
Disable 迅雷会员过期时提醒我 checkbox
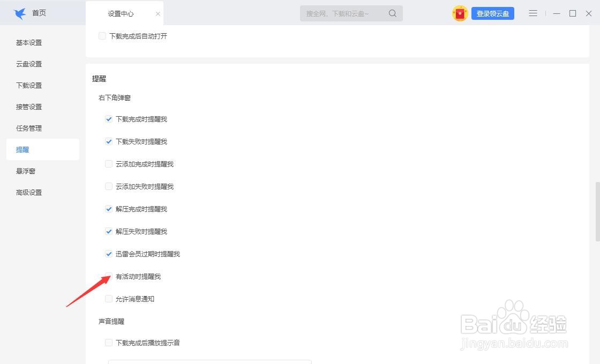109,254
